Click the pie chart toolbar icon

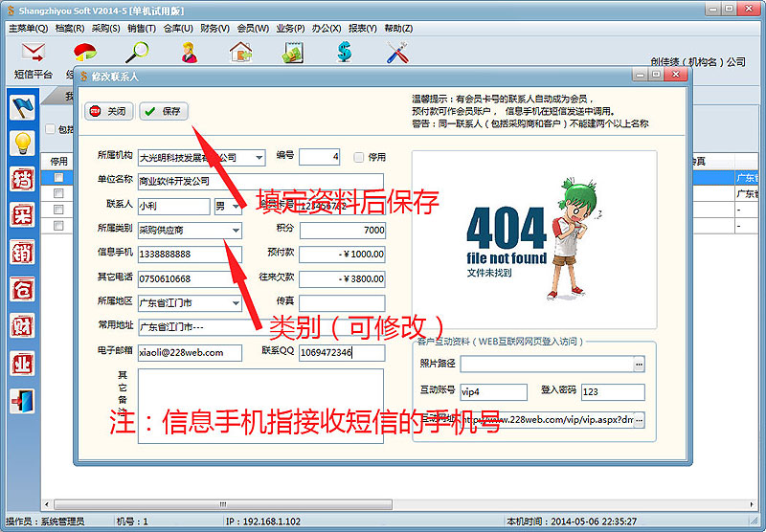coord(85,53)
